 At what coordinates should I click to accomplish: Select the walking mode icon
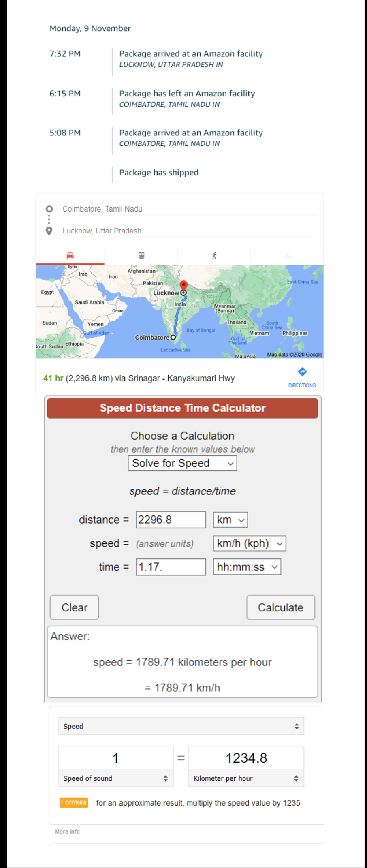pos(214,255)
